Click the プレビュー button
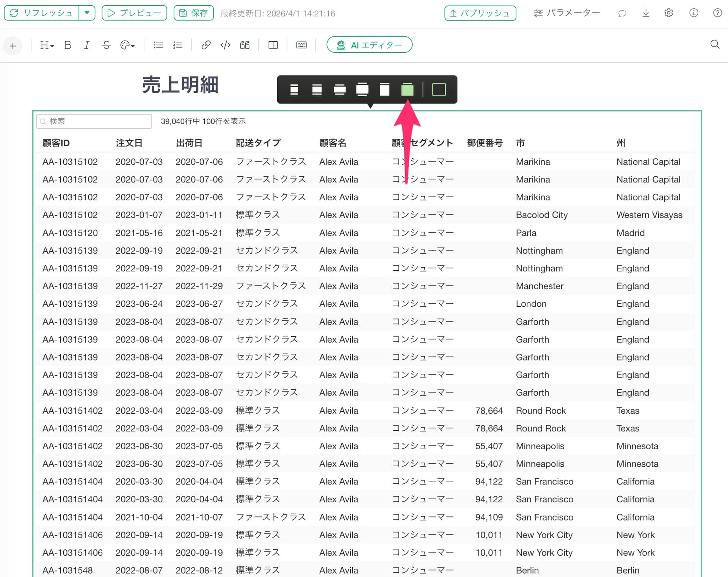Screen dimensions: 728x577 coord(134,13)
